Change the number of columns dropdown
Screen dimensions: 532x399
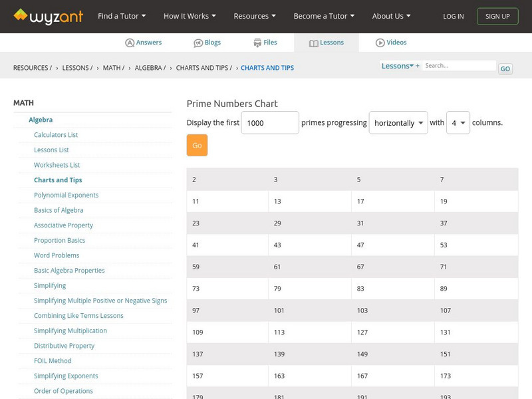coord(458,123)
